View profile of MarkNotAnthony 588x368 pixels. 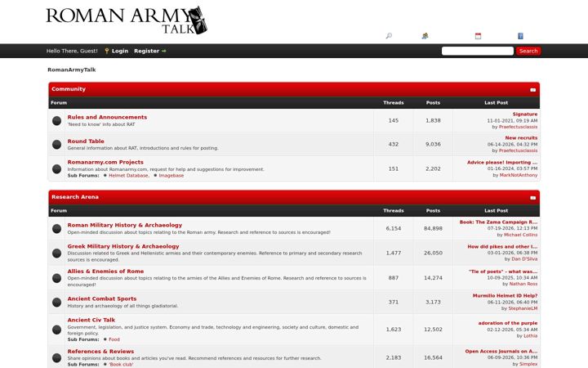coord(519,175)
